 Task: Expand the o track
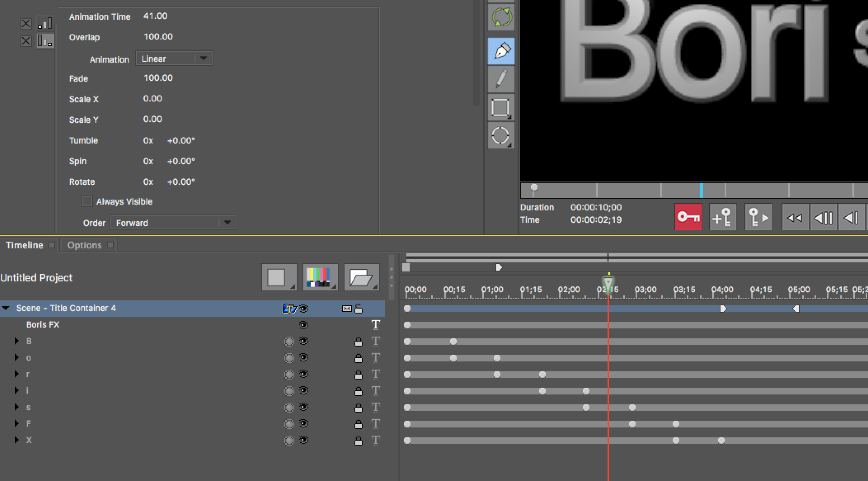pyautogui.click(x=16, y=357)
